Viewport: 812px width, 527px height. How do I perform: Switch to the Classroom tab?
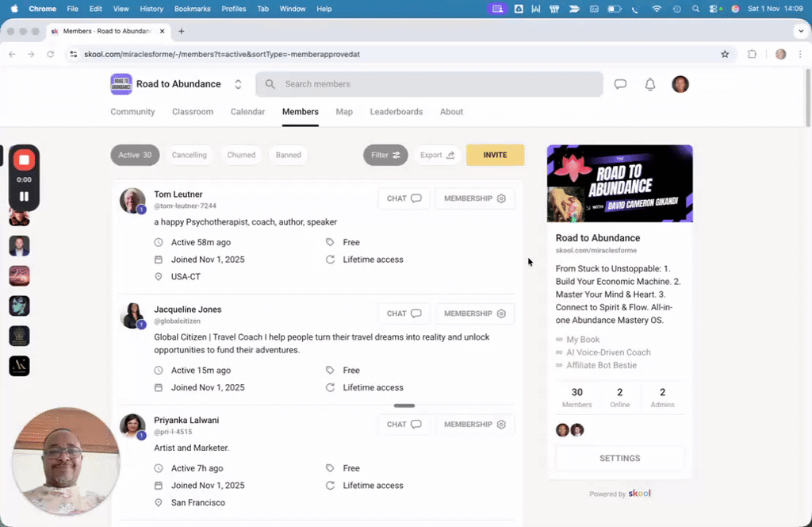coord(193,111)
